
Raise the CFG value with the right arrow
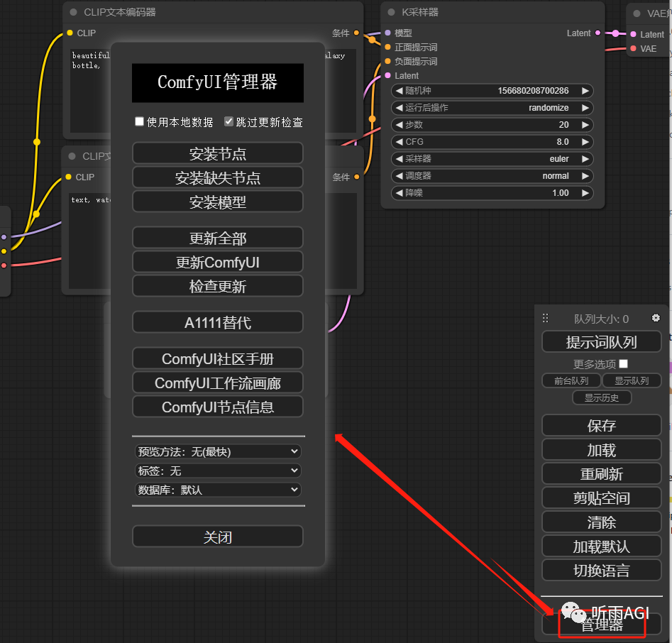[x=585, y=142]
